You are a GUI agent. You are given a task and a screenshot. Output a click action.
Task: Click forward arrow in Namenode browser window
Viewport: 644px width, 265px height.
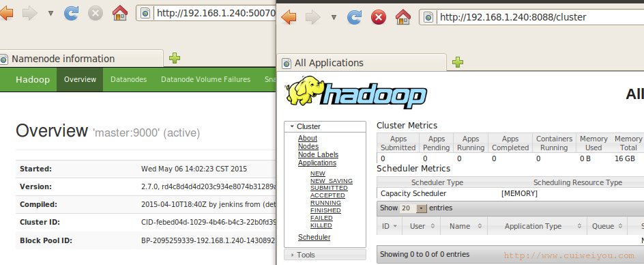pos(30,13)
